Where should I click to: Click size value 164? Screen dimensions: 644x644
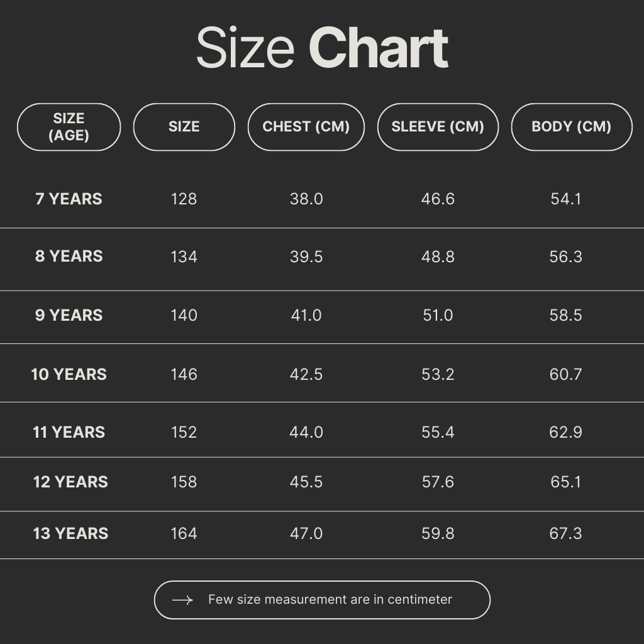point(184,533)
